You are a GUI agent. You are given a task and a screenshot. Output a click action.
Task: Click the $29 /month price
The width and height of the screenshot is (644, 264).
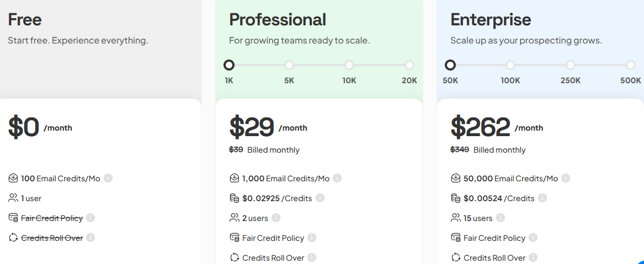click(x=268, y=127)
